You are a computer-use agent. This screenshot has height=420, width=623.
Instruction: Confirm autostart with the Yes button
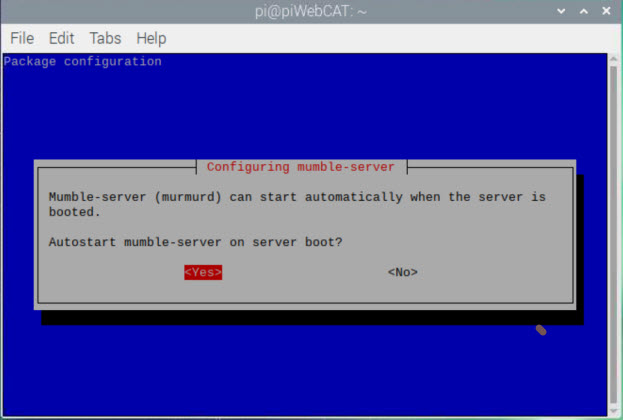click(x=203, y=272)
